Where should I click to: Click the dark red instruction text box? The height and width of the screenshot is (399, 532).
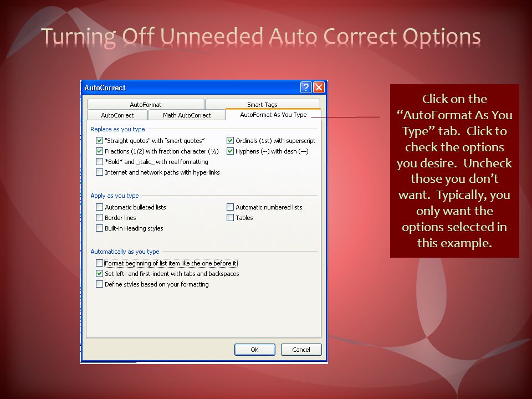(454, 171)
